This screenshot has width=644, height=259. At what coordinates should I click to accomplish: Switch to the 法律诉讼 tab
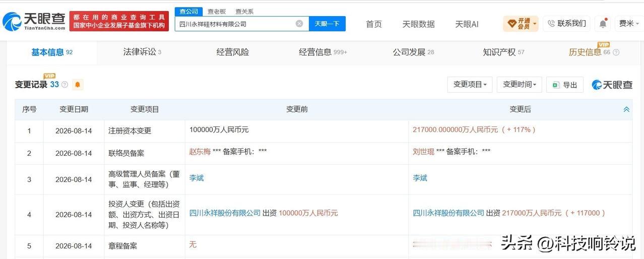[142, 52]
